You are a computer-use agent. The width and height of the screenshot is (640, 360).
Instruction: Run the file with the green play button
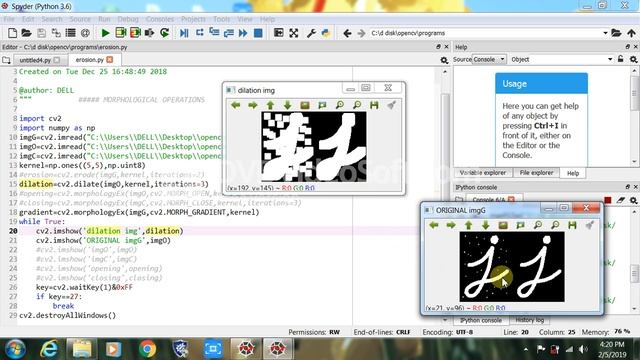[105, 33]
